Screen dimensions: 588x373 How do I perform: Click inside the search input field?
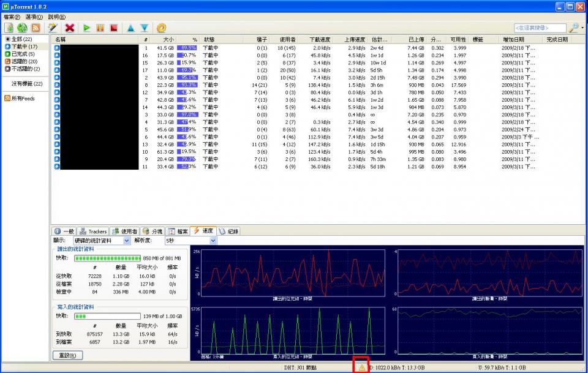539,28
